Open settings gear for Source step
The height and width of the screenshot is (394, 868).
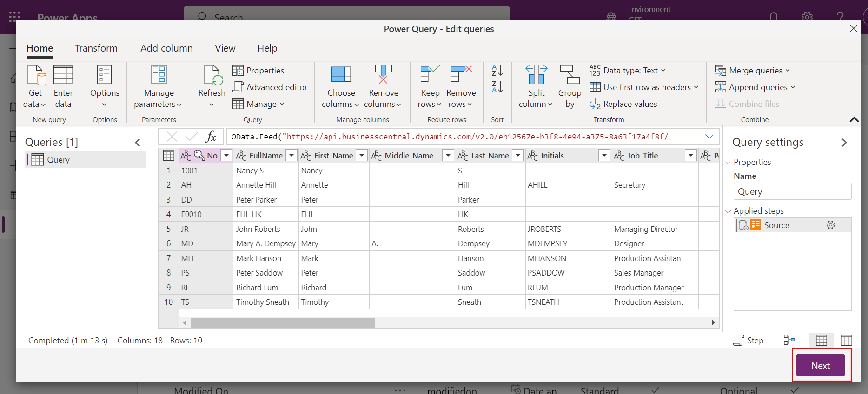[x=830, y=225]
